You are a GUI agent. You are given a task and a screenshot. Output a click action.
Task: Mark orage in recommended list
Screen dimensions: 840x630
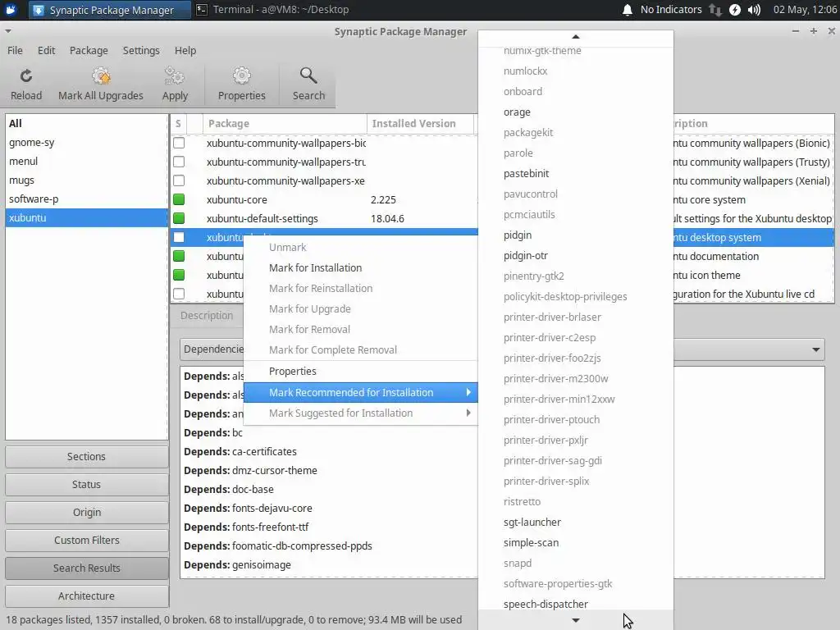575,112
